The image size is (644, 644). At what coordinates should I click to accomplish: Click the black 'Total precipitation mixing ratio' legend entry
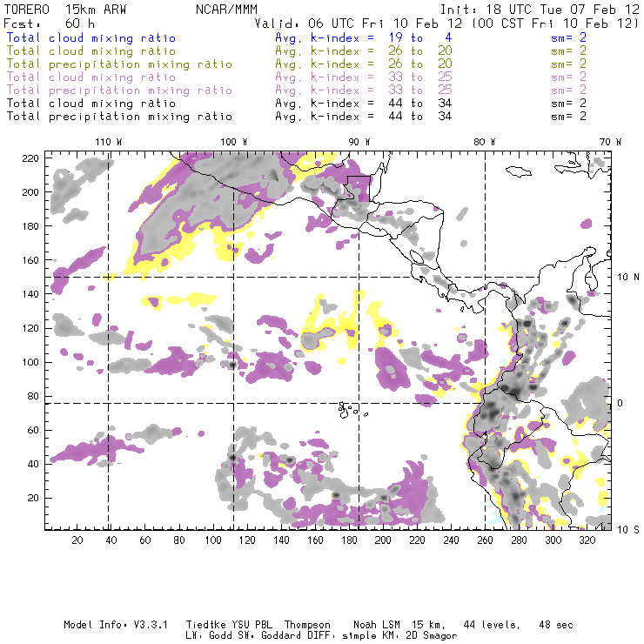pyautogui.click(x=119, y=117)
